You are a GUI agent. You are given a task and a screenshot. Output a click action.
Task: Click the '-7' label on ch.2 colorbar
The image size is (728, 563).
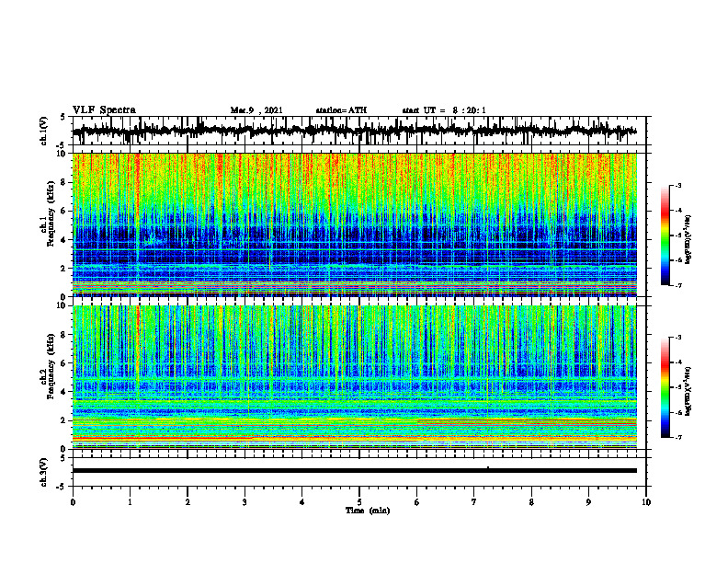(x=677, y=438)
